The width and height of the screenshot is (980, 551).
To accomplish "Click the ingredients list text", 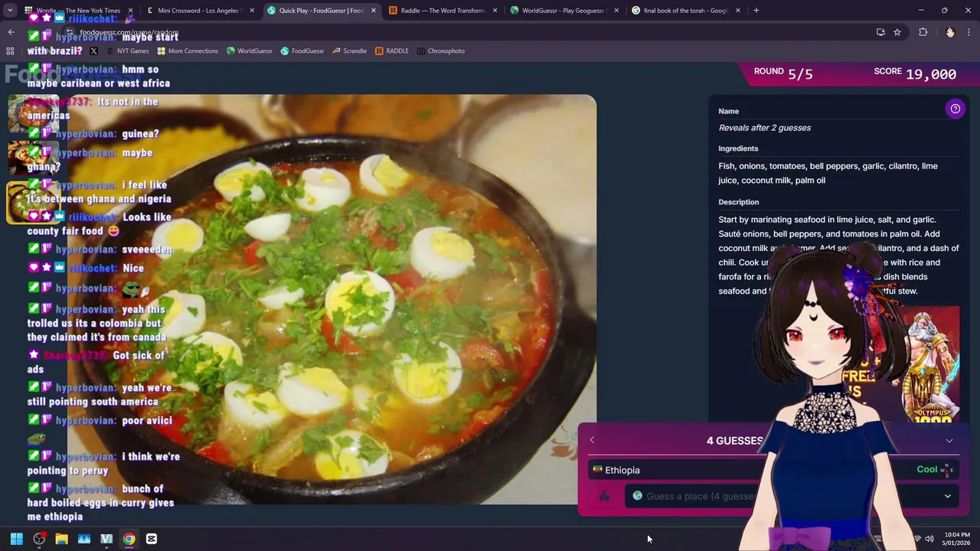I will click(828, 173).
